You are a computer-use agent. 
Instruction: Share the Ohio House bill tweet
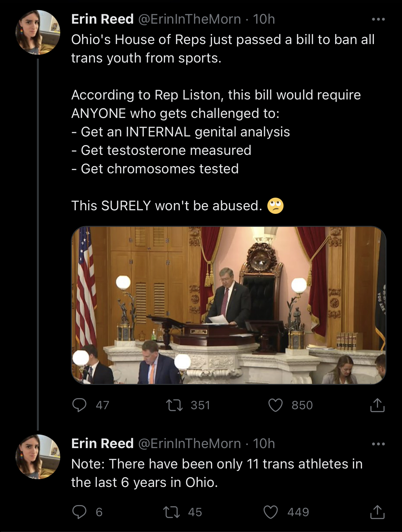point(377,405)
